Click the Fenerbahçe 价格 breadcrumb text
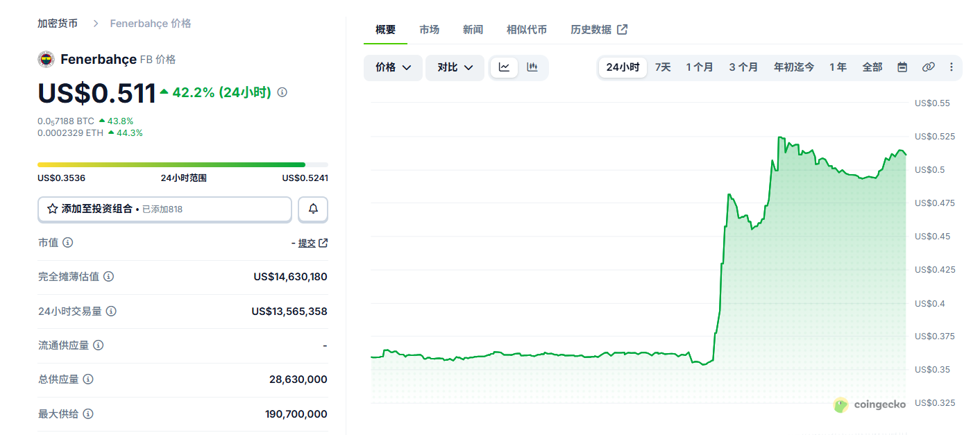The height and width of the screenshot is (435, 980). [x=151, y=24]
